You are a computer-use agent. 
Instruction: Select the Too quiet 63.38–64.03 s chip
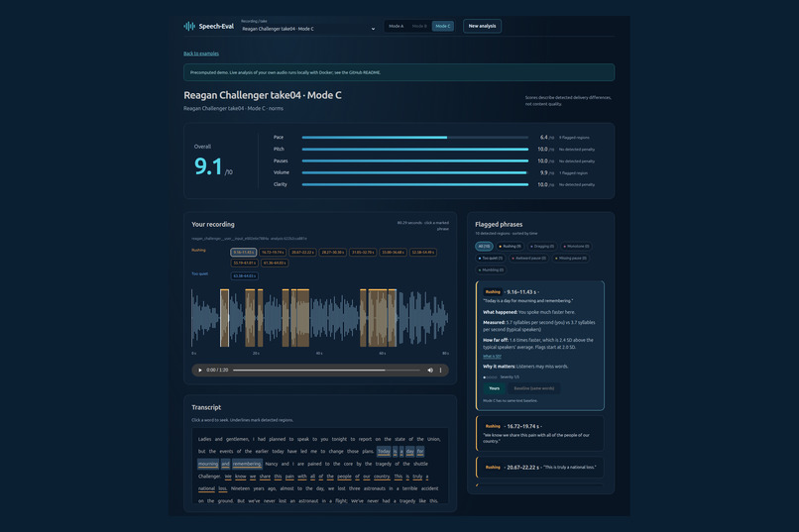click(x=245, y=276)
